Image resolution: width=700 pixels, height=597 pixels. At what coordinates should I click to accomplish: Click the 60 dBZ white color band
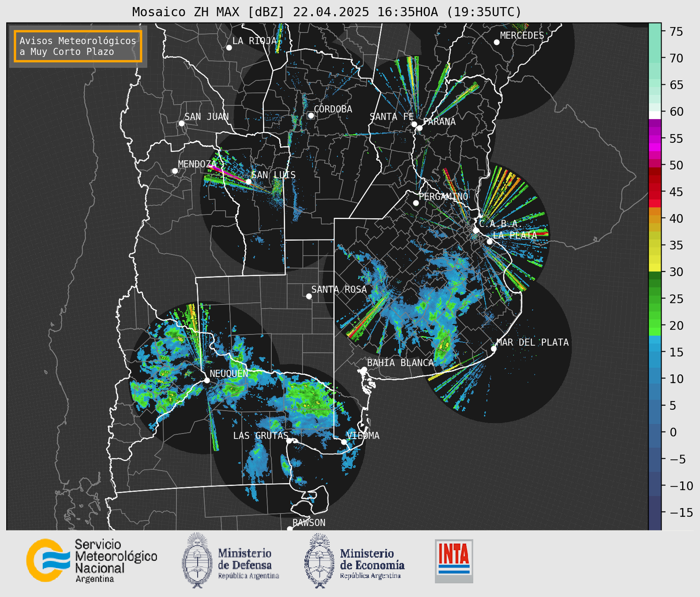click(655, 115)
